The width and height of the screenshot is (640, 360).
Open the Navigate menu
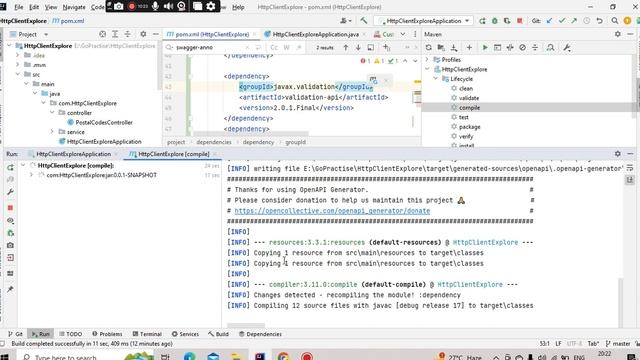(x=74, y=7)
